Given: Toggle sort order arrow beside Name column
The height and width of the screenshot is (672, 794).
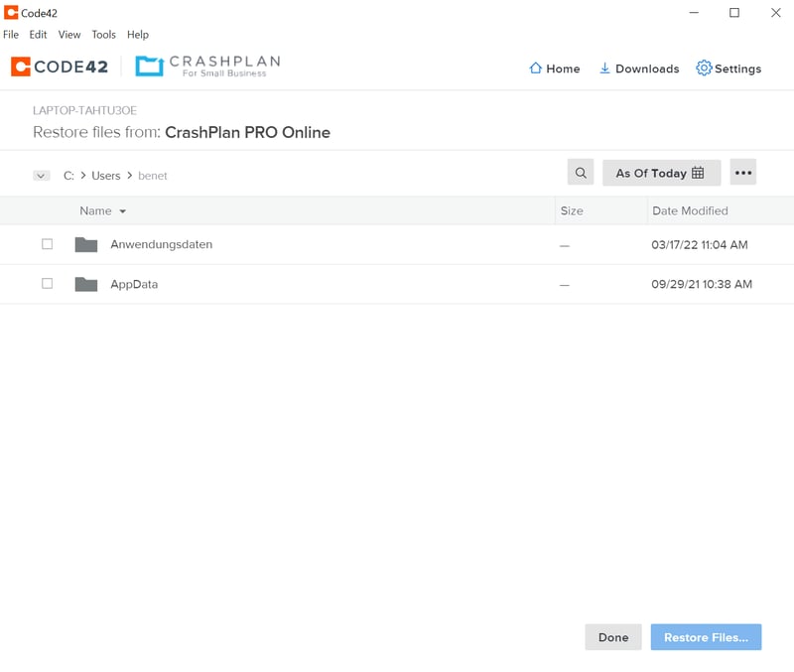Looking at the screenshot, I should [x=123, y=211].
